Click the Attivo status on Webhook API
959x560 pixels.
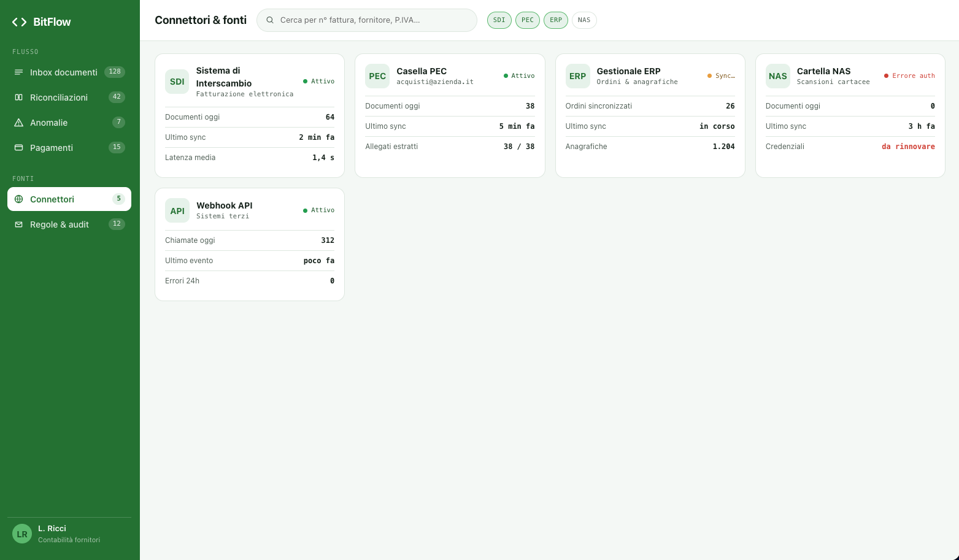[318, 210]
